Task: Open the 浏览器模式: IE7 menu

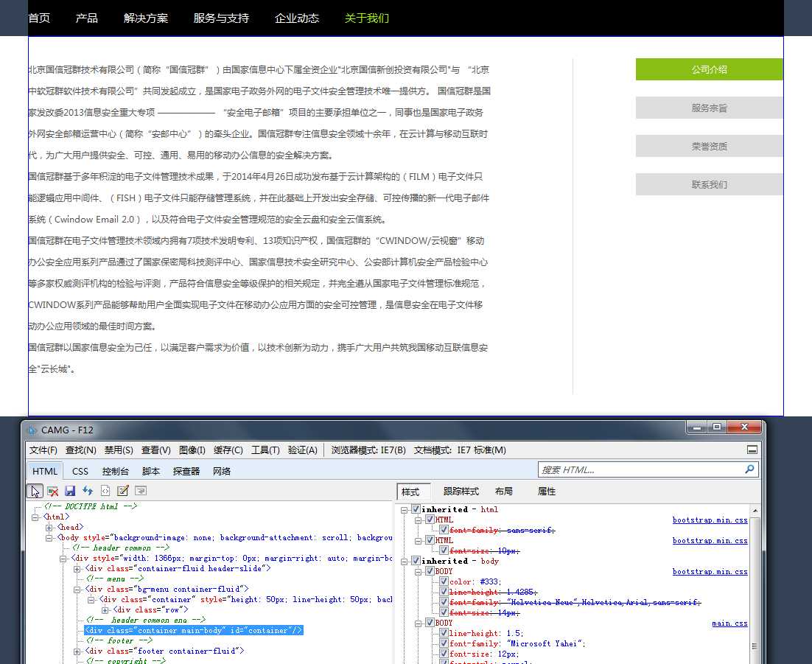Action: coord(368,450)
